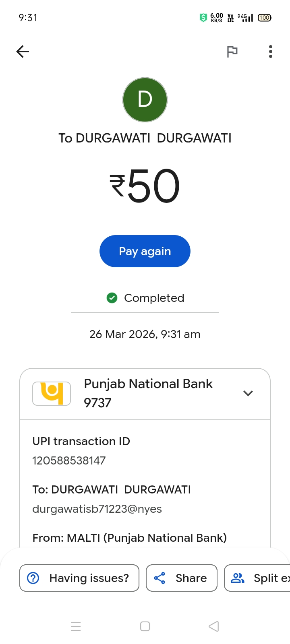Tap the ₹50 payment amount

pos(145,186)
